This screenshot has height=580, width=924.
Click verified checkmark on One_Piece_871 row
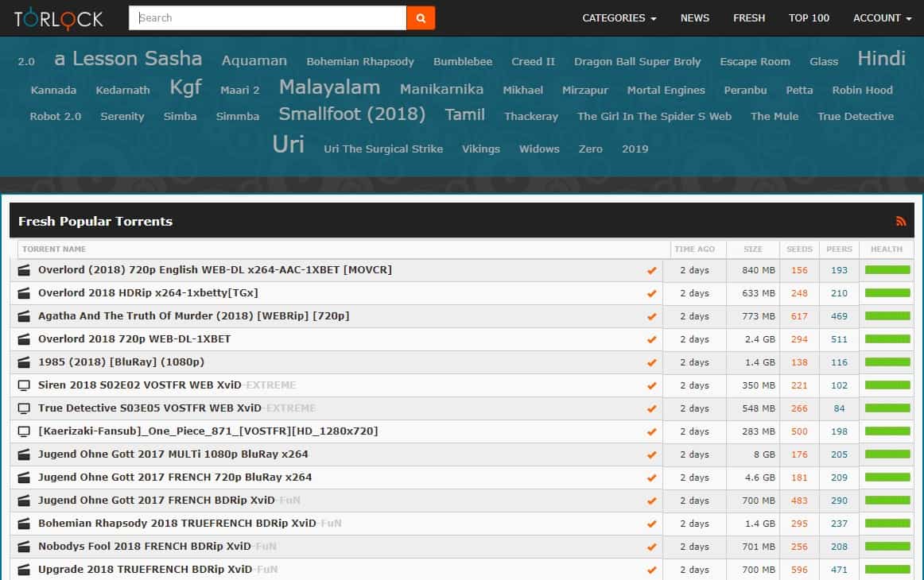pos(651,431)
